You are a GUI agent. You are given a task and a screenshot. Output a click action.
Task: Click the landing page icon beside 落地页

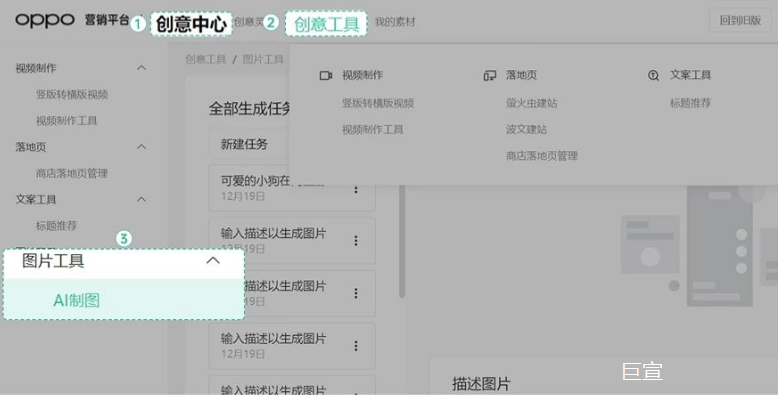490,75
